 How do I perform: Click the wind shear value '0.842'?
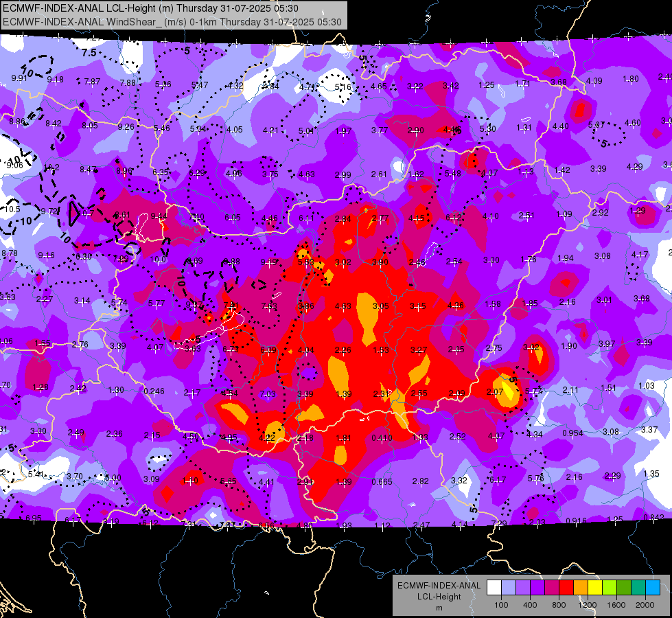pos(653,517)
